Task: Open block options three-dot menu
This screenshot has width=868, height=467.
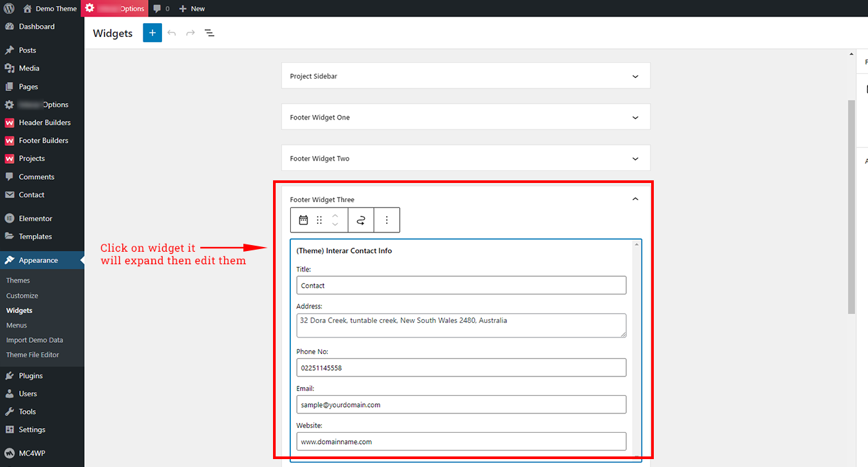Action: [x=387, y=221]
